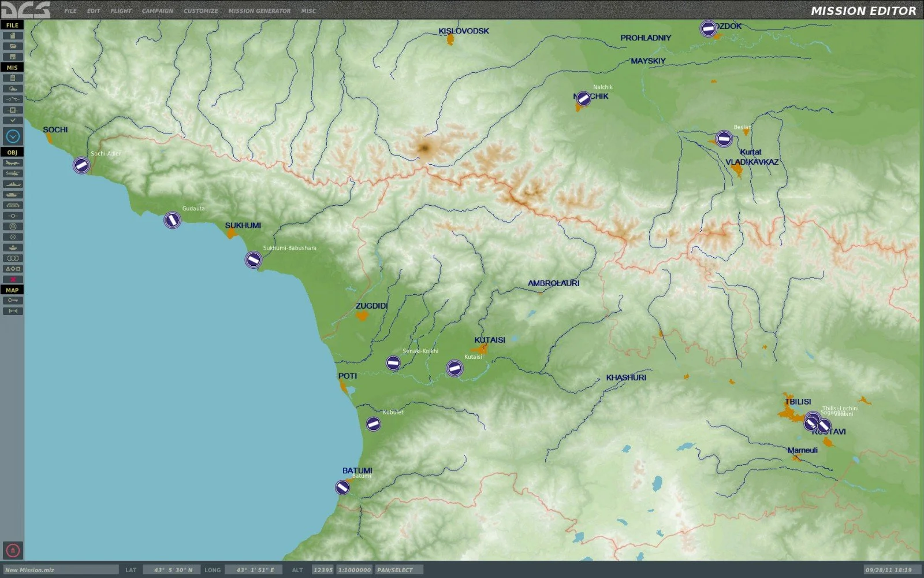Screen dimensions: 924x578
Task: Click the PAN/SELECT mode field in status bar
Action: tap(398, 570)
